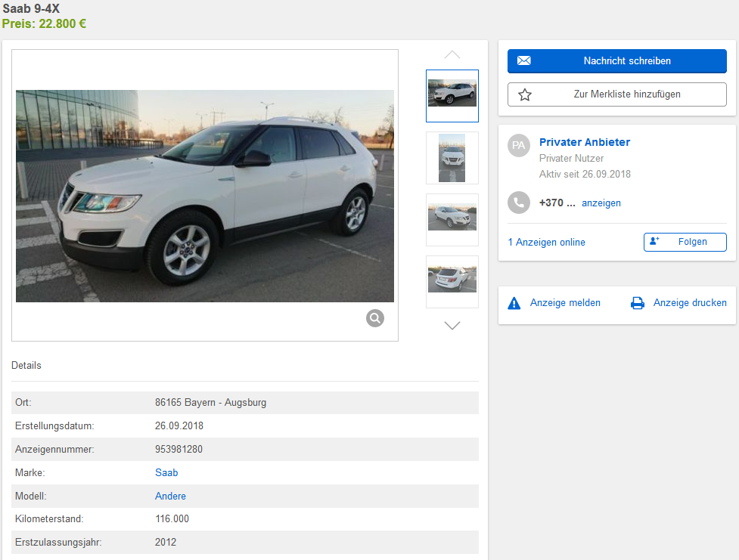This screenshot has width=739, height=560.
Task: Click the Privater Nutzer label
Action: tap(571, 158)
